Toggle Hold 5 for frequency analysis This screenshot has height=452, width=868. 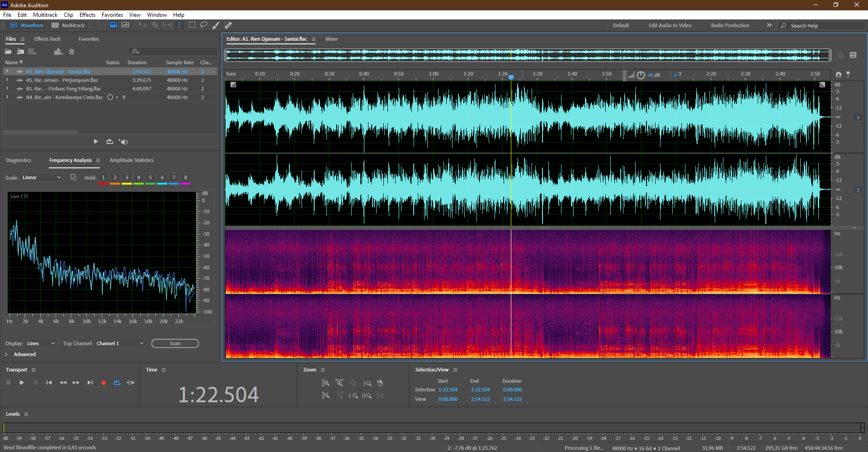151,178
